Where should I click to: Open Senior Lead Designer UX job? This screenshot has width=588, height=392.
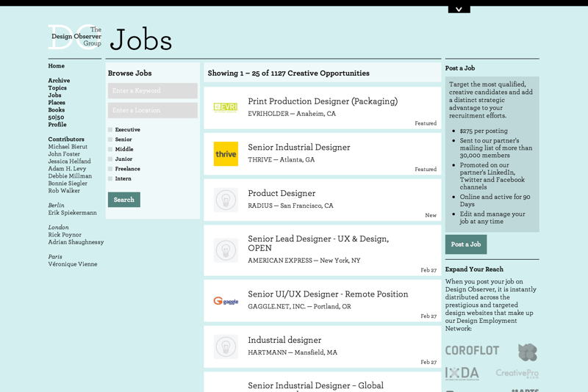[318, 244]
